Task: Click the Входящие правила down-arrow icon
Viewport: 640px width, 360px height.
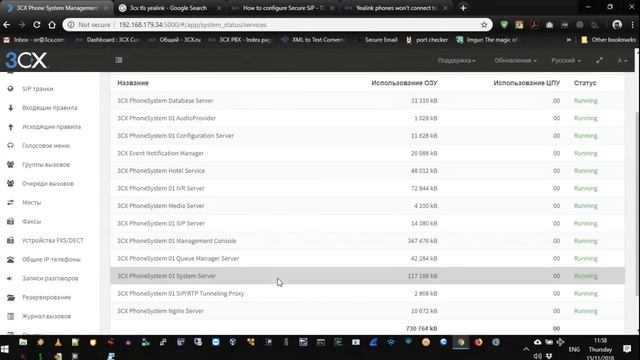Action: pyautogui.click(x=11, y=108)
